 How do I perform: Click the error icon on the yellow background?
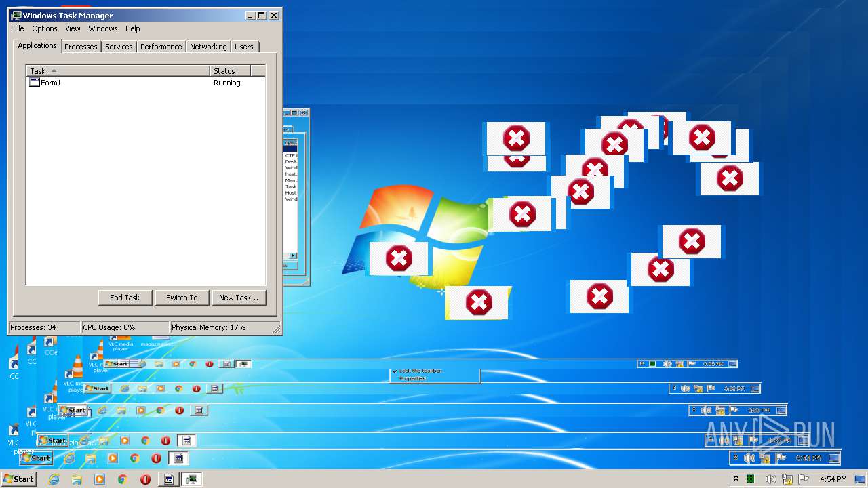479,302
